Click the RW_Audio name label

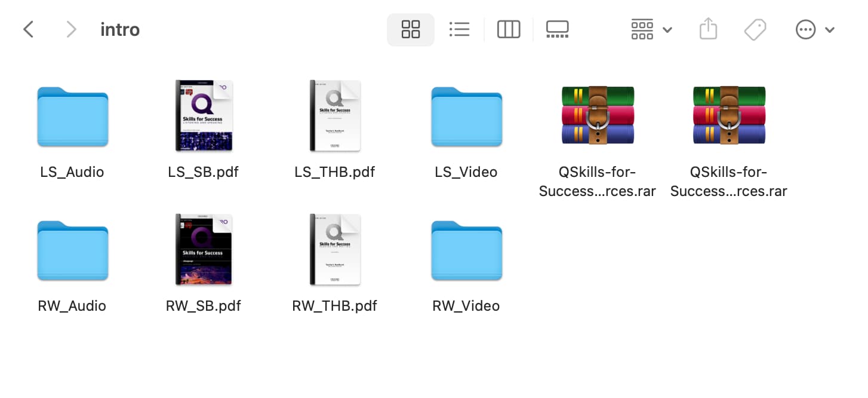[x=72, y=306]
